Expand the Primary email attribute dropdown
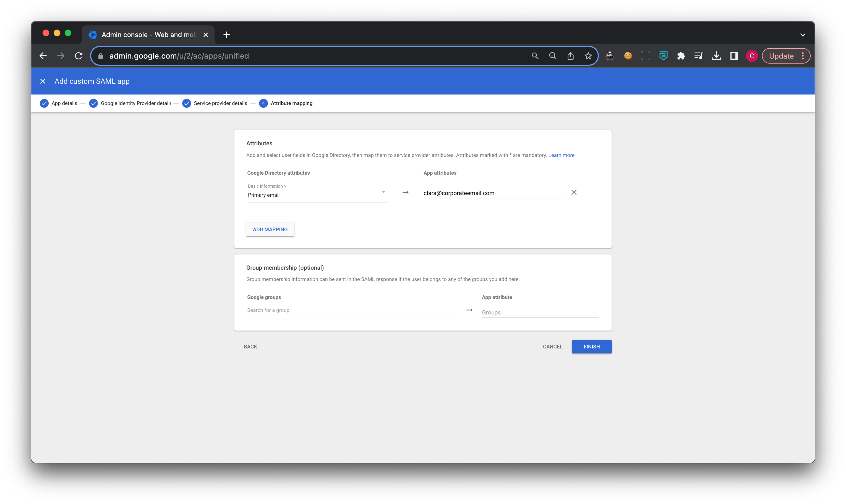 pos(383,192)
